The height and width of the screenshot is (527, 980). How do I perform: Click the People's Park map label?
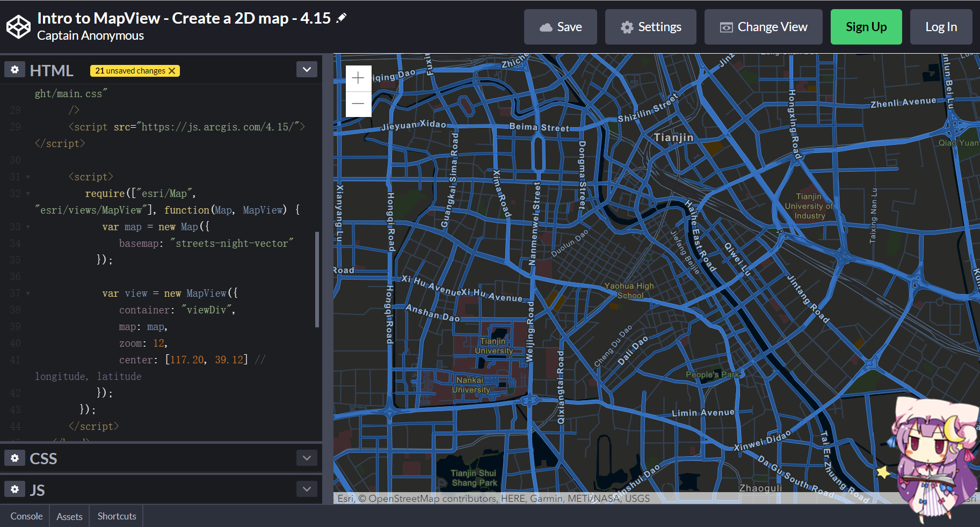[x=713, y=375]
